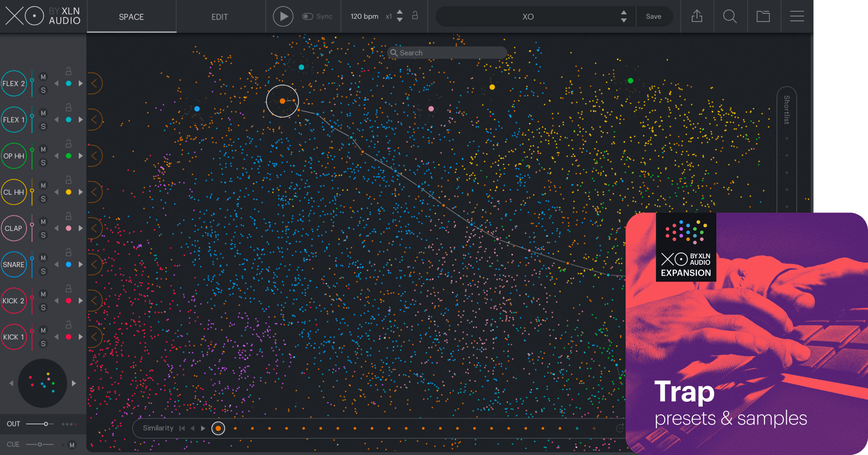
Task: Next sample arrow for KICK 2
Action: coord(80,300)
